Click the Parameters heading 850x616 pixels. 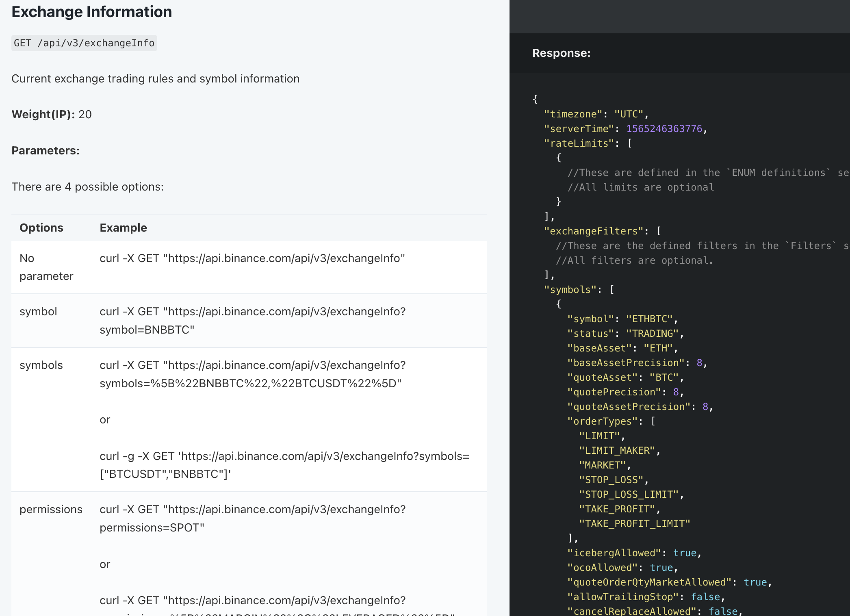tap(46, 151)
